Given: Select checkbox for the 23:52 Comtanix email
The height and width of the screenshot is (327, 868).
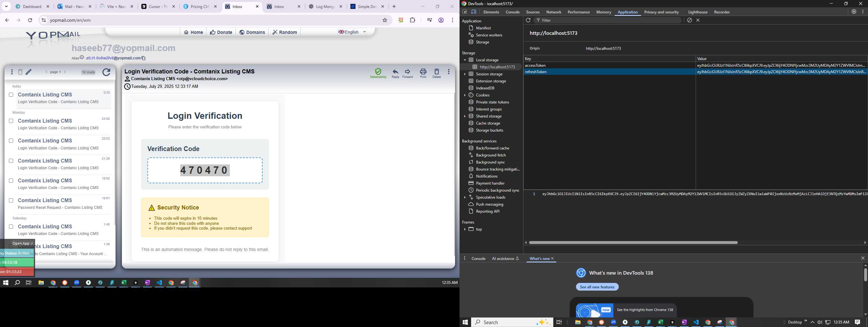Looking at the screenshot, I should (11, 121).
